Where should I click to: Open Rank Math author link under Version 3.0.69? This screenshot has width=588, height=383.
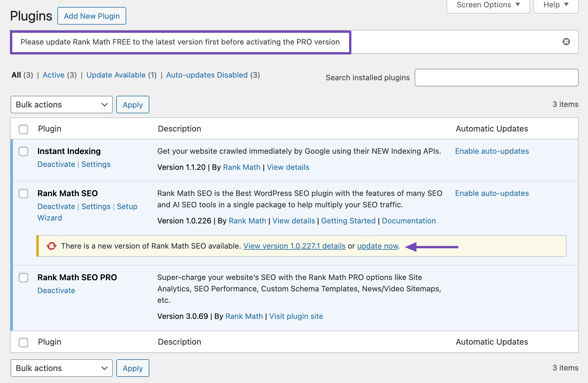(x=244, y=316)
